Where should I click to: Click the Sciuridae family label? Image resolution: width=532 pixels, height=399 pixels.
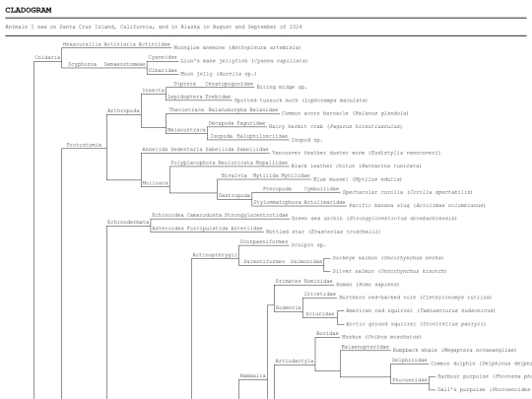(320, 314)
